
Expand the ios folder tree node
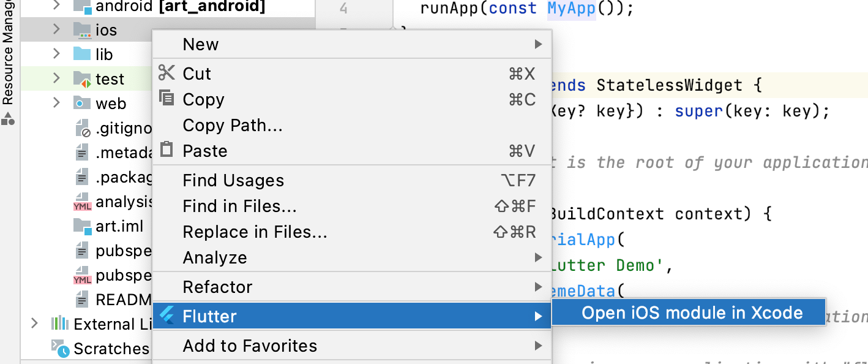coord(56,29)
